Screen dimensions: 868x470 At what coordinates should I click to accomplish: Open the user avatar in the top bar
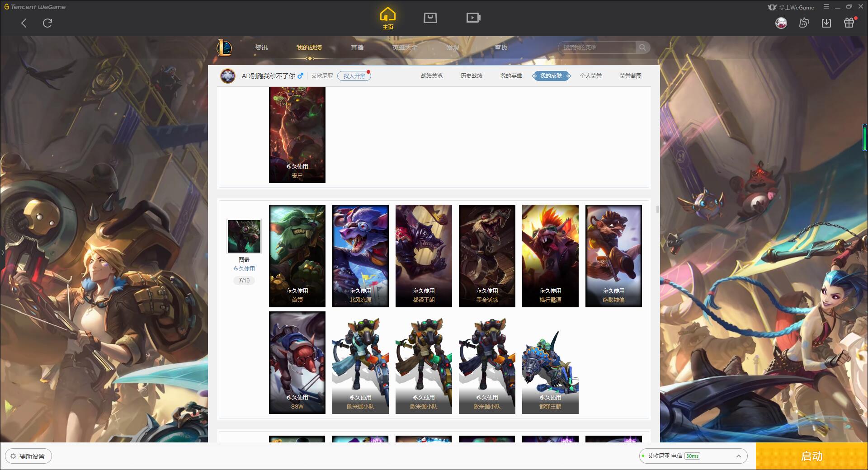point(781,23)
